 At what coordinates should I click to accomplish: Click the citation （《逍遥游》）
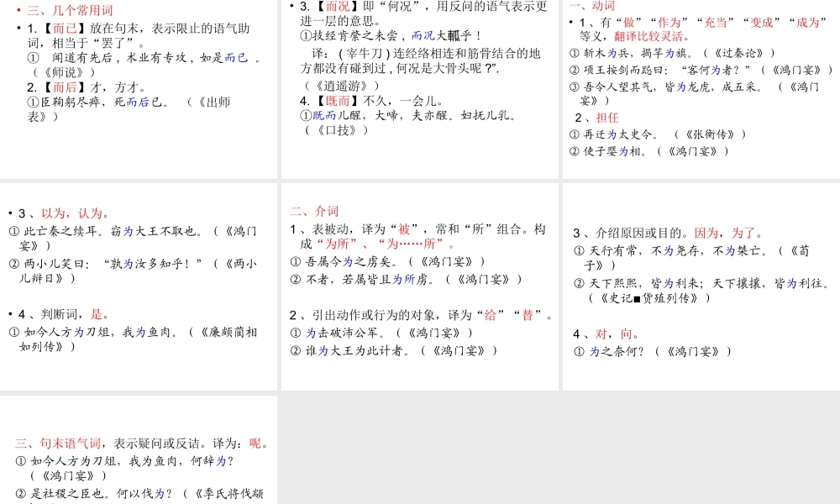(x=343, y=86)
